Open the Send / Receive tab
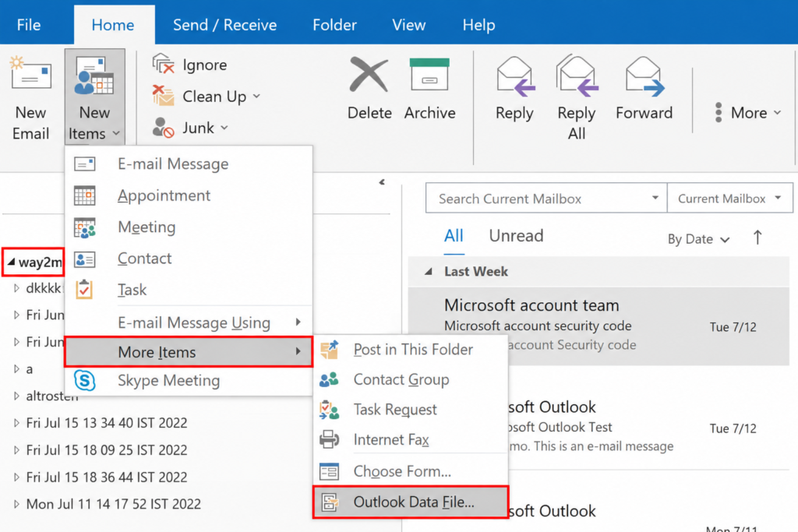 (x=225, y=24)
